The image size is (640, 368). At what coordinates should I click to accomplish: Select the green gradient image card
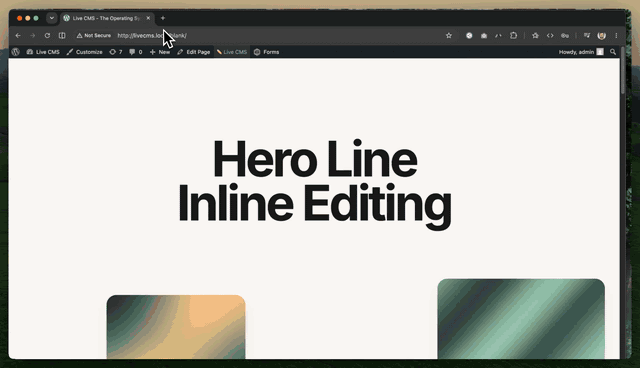click(521, 319)
